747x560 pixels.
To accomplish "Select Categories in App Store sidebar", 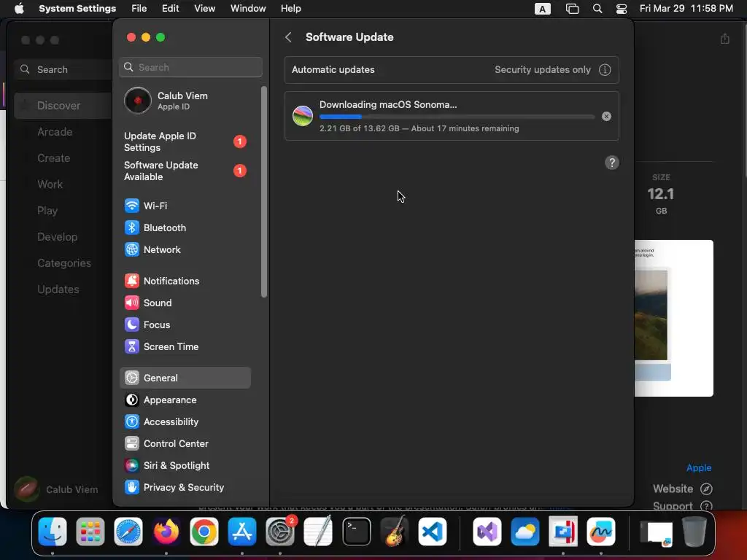I will click(x=64, y=262).
